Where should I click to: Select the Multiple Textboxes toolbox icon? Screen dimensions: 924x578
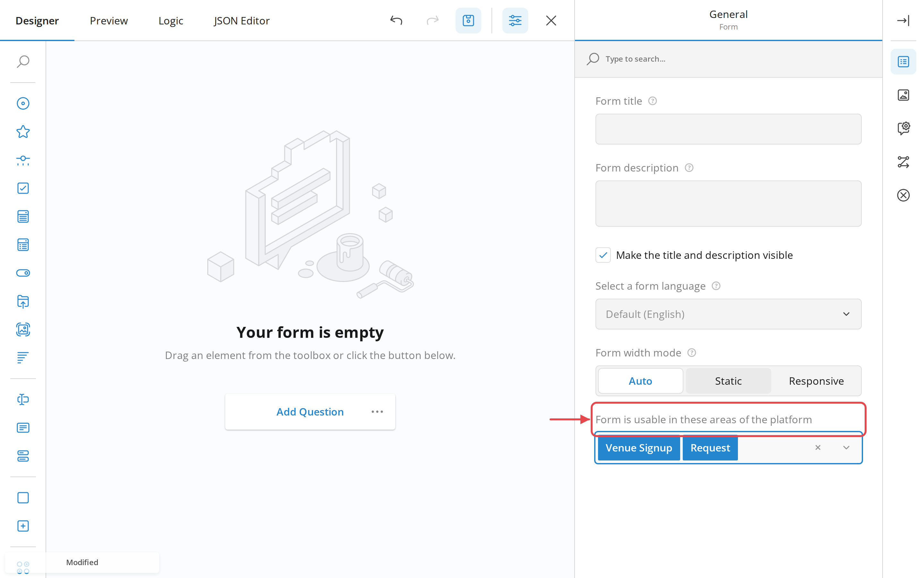click(23, 456)
